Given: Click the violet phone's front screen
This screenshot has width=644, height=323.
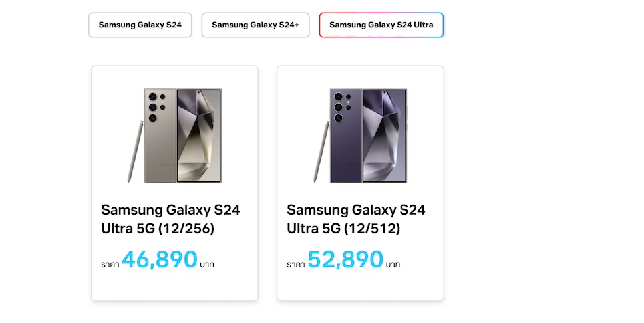Looking at the screenshot, I should tap(384, 136).
